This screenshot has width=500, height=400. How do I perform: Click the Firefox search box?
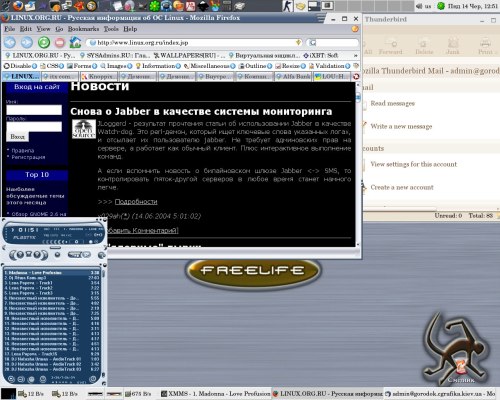click(x=332, y=43)
